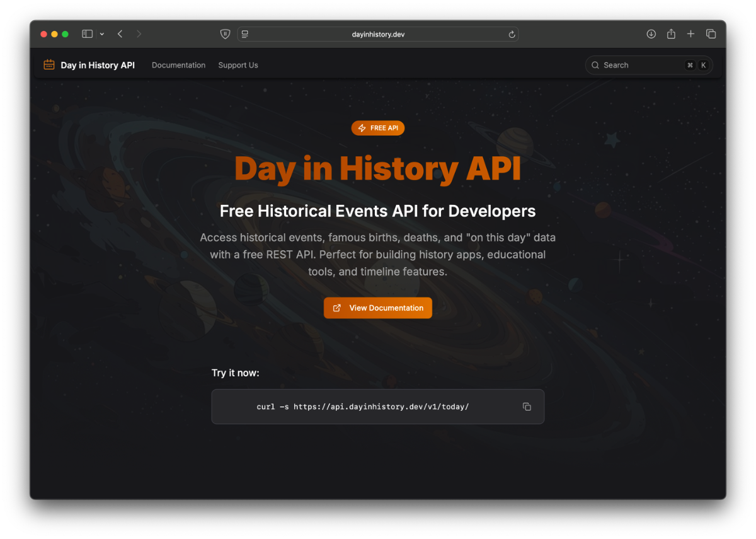This screenshot has height=539, width=756.
Task: Click inside the Search field
Action: click(636, 65)
